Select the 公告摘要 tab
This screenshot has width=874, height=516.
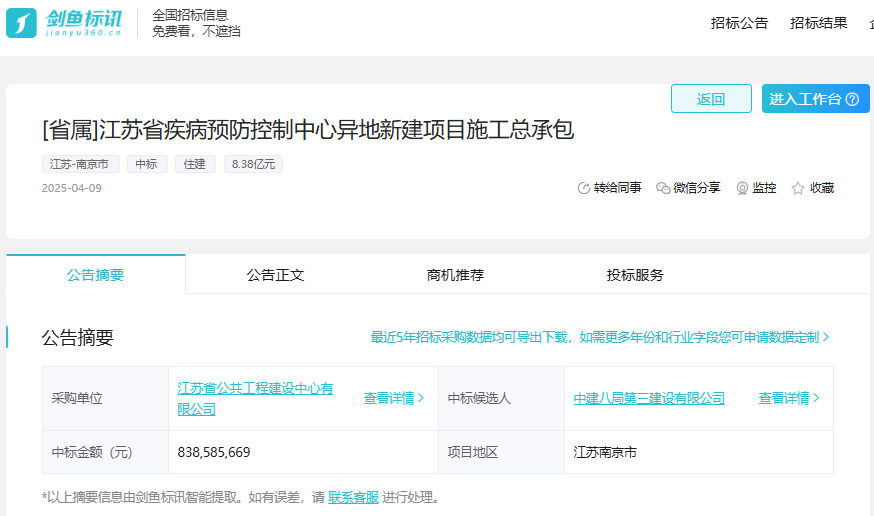click(96, 275)
